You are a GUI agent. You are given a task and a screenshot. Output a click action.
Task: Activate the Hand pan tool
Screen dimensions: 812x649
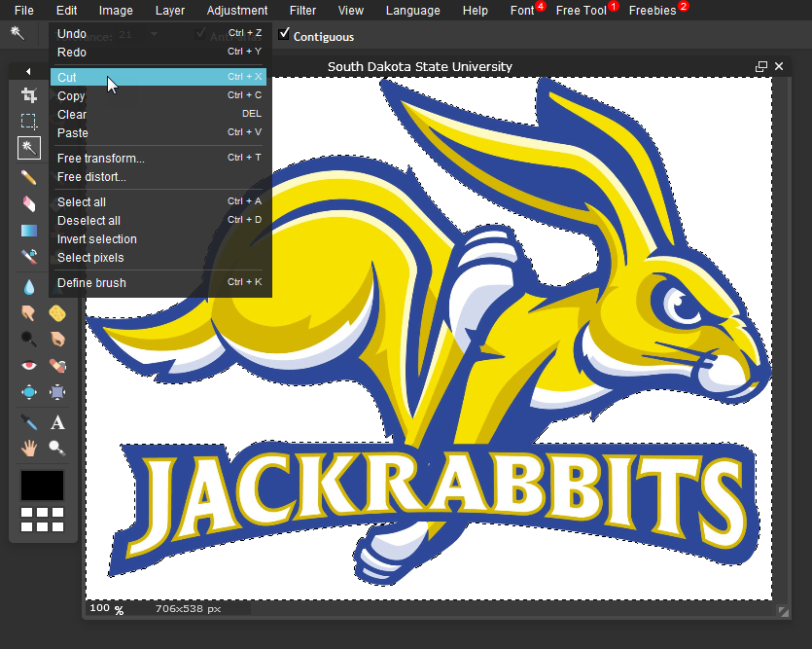pyautogui.click(x=29, y=448)
